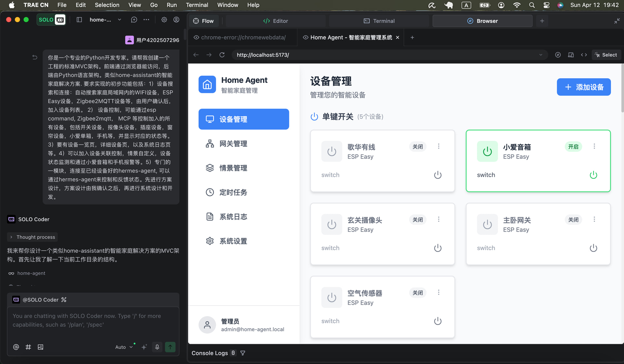The image size is (624, 364).
Task: Open the code view icon beside Select
Action: point(584,55)
